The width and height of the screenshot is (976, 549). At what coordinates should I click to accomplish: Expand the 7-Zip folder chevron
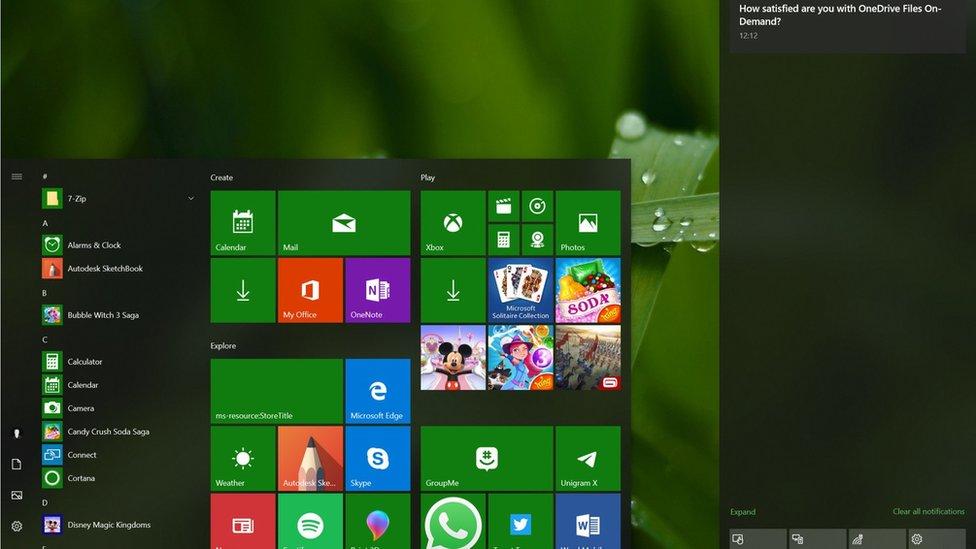(191, 199)
